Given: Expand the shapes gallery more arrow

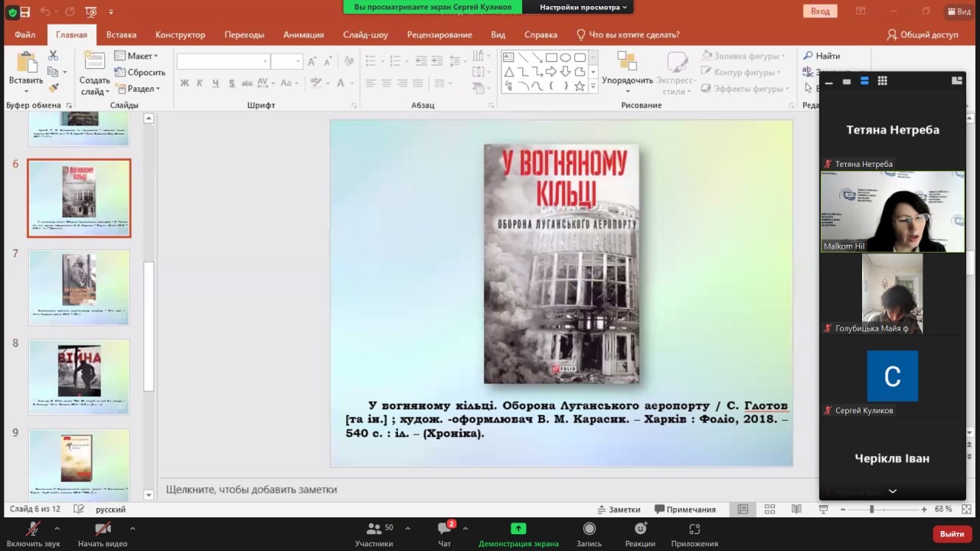Looking at the screenshot, I should (593, 88).
